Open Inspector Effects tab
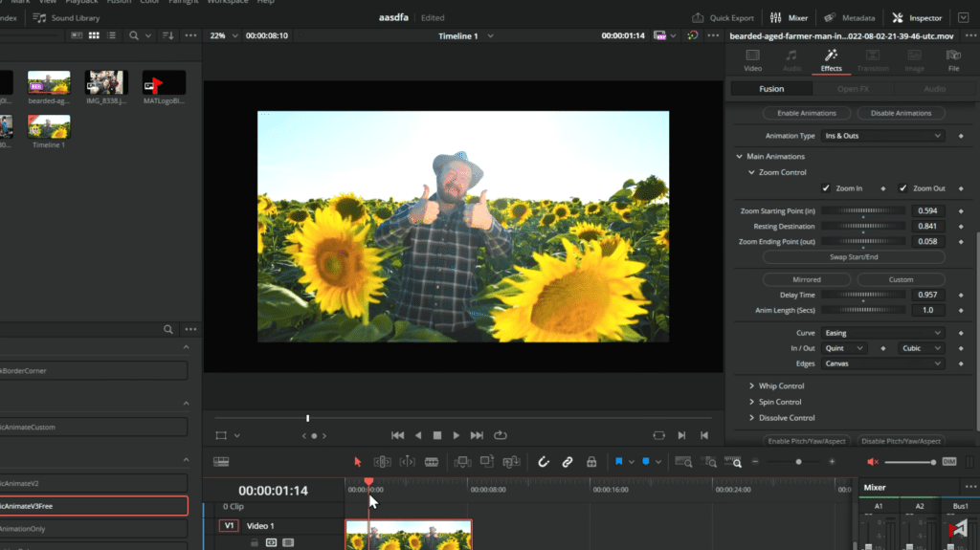The height and width of the screenshot is (550, 980). (x=831, y=60)
